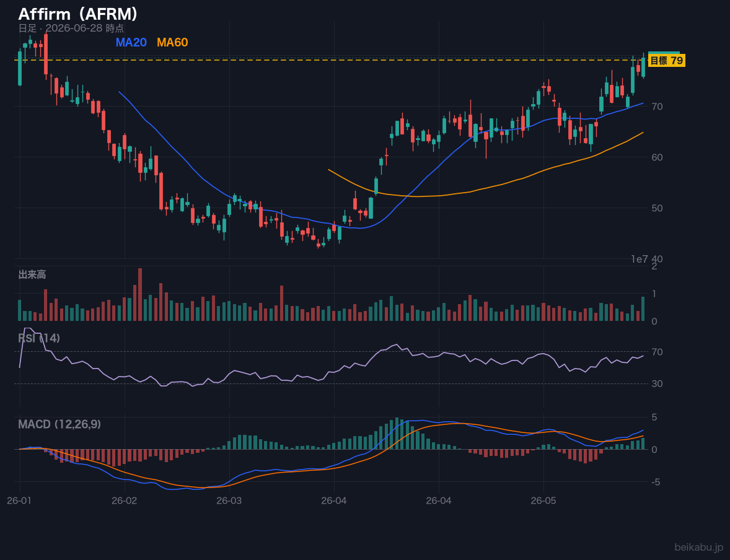Viewport: 730px width, 560px height.
Task: Click the MACD axis label -5
Action: 656,482
